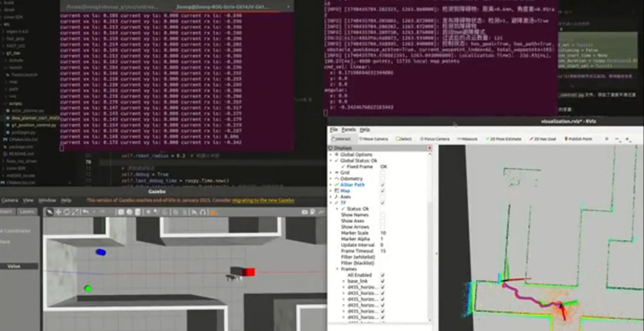Open the RViz Panels menu

click(x=349, y=130)
